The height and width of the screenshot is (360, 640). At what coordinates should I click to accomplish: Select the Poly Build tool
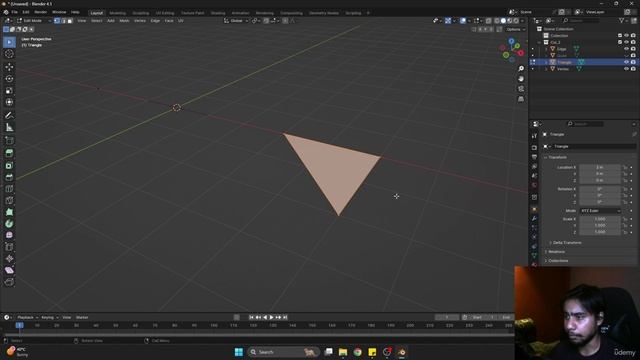(x=9, y=212)
